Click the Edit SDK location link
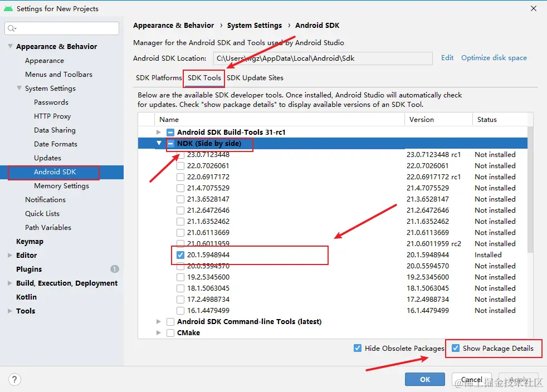Screen dimensions: 547x392 [447, 58]
